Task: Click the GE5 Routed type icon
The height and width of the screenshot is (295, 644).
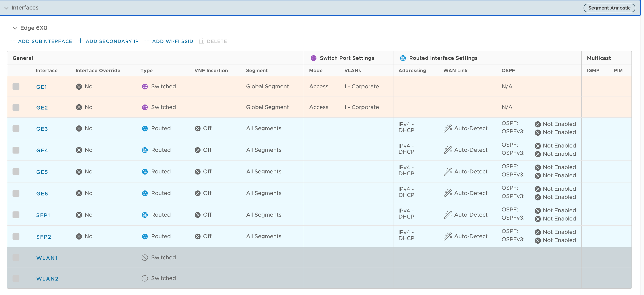Action: (x=145, y=172)
